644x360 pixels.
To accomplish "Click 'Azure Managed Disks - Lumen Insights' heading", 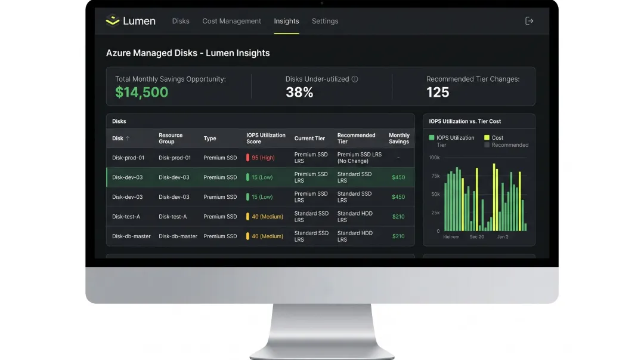I will pyautogui.click(x=188, y=53).
